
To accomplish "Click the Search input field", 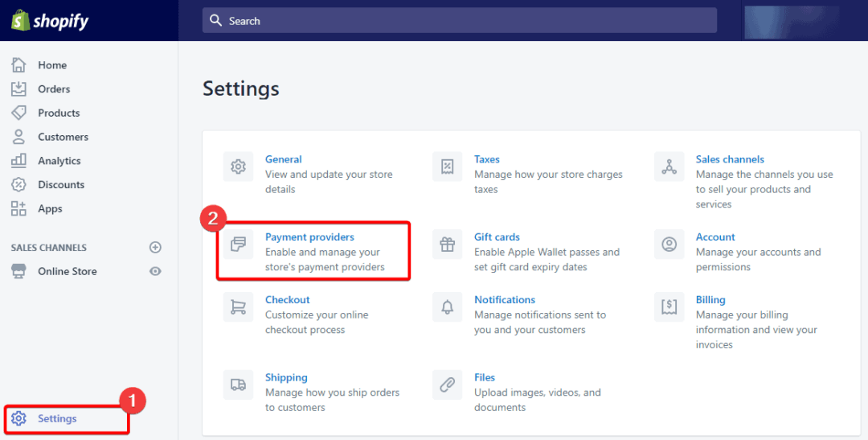I will point(460,21).
